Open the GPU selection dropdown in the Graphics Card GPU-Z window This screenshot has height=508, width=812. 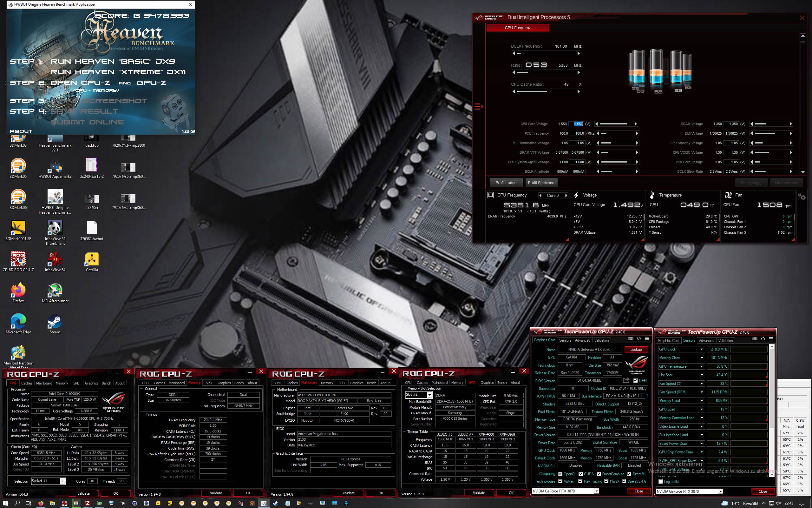(x=565, y=491)
